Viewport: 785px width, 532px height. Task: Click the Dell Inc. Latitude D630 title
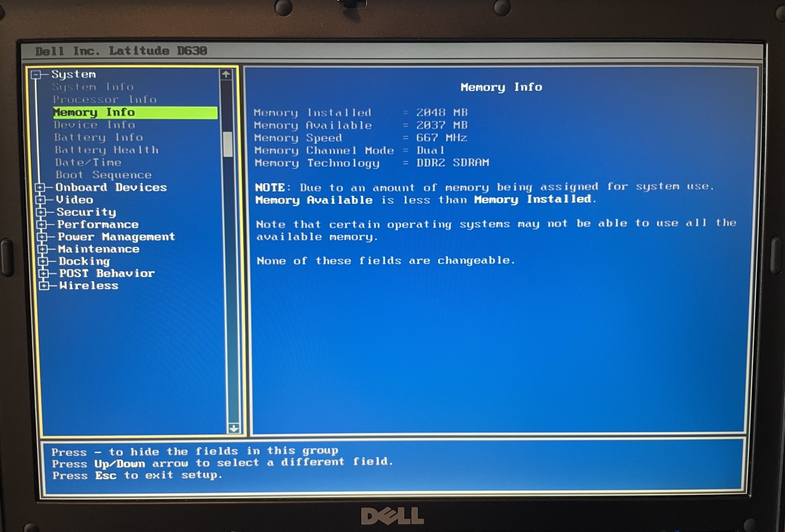pos(121,51)
